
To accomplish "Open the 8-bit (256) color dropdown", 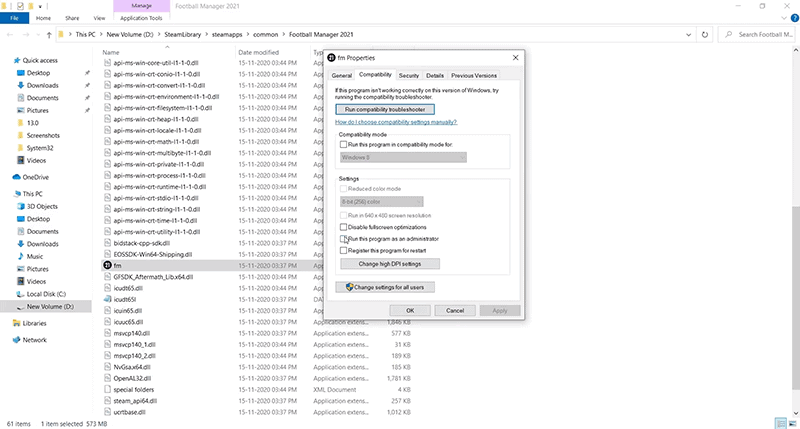I will tap(382, 201).
